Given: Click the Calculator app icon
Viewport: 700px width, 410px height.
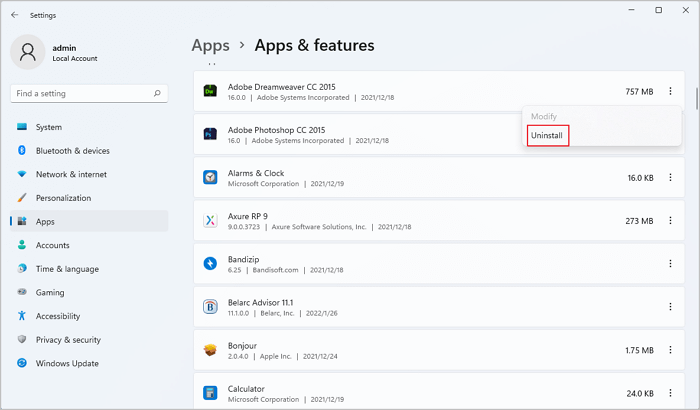Looking at the screenshot, I should [211, 392].
